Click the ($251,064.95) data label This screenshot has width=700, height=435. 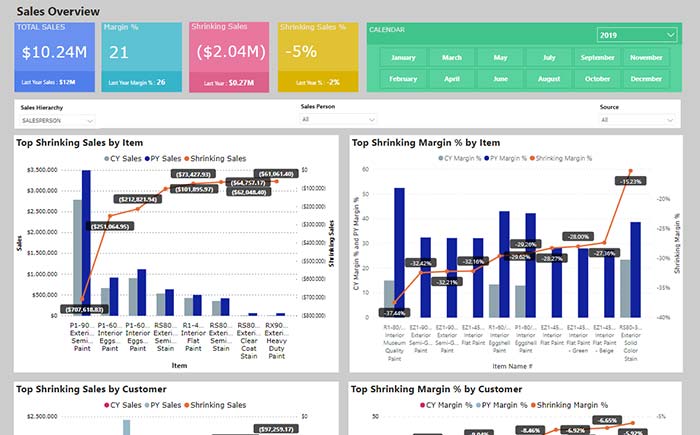(110, 226)
